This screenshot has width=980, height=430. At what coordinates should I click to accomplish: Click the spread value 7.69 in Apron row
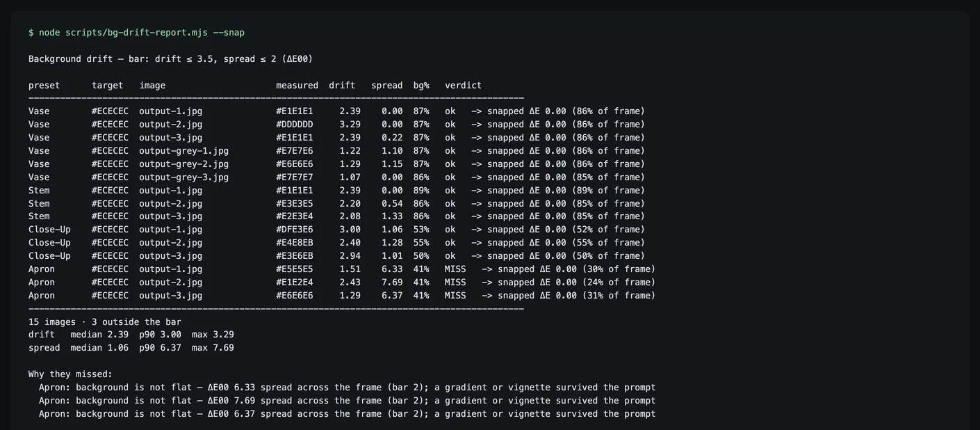point(392,282)
